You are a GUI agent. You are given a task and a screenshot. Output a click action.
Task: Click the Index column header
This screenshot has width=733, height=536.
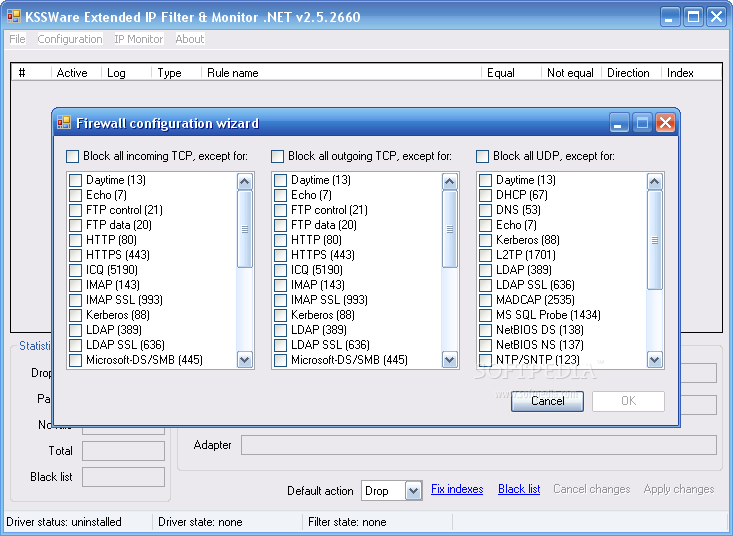coord(691,73)
